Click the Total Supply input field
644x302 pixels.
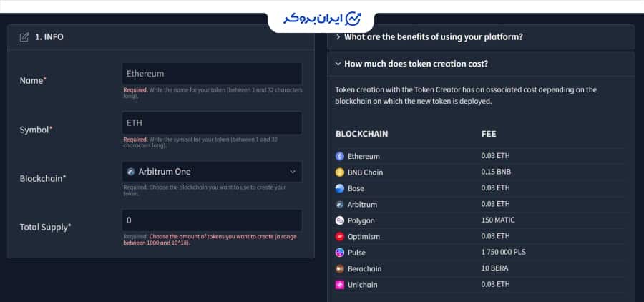pyautogui.click(x=212, y=220)
